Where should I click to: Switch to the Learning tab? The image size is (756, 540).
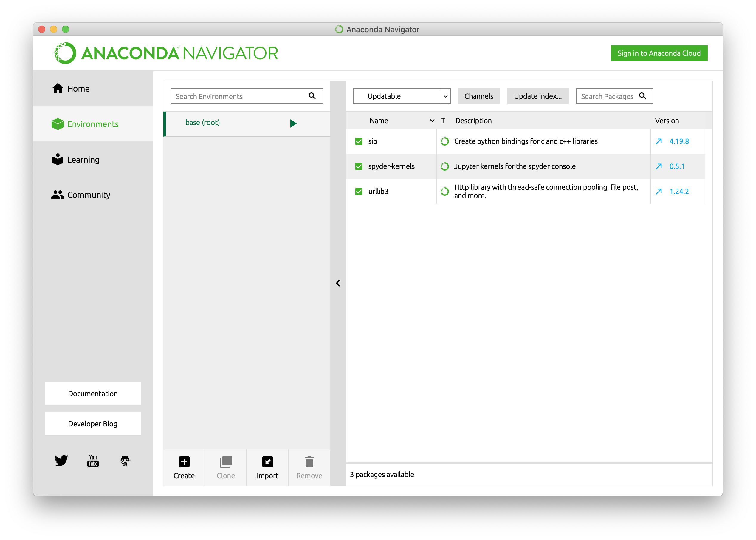(93, 160)
